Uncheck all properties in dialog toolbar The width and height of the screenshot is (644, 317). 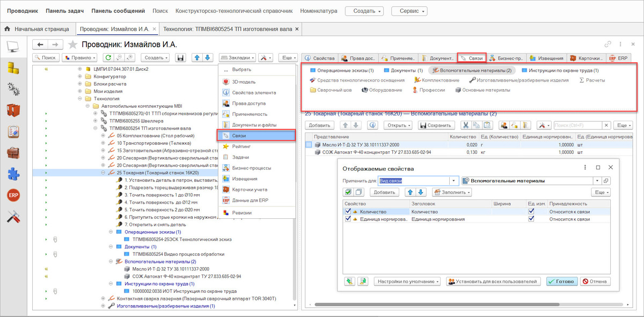click(x=360, y=192)
